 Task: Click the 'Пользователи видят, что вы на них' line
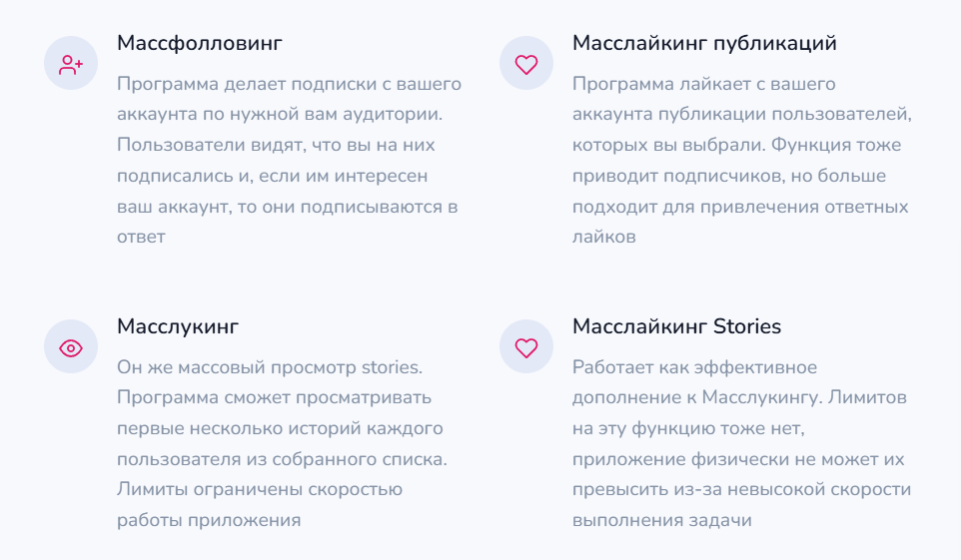click(x=276, y=145)
